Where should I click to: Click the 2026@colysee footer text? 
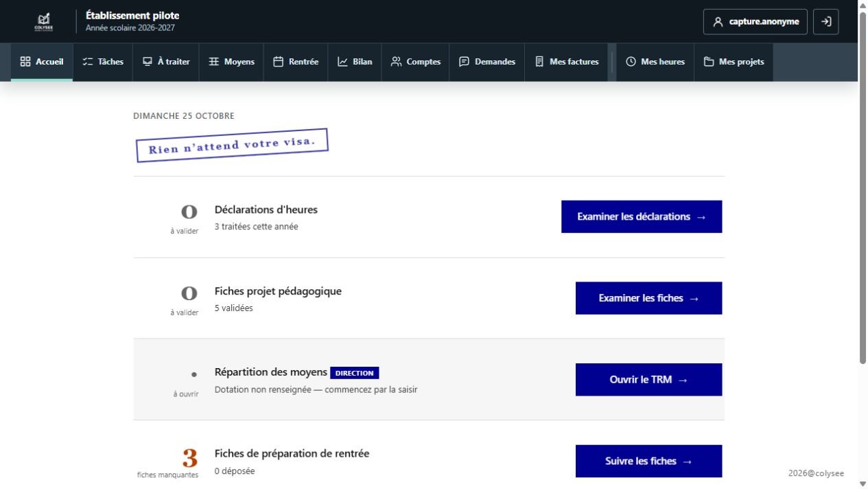coord(817,473)
